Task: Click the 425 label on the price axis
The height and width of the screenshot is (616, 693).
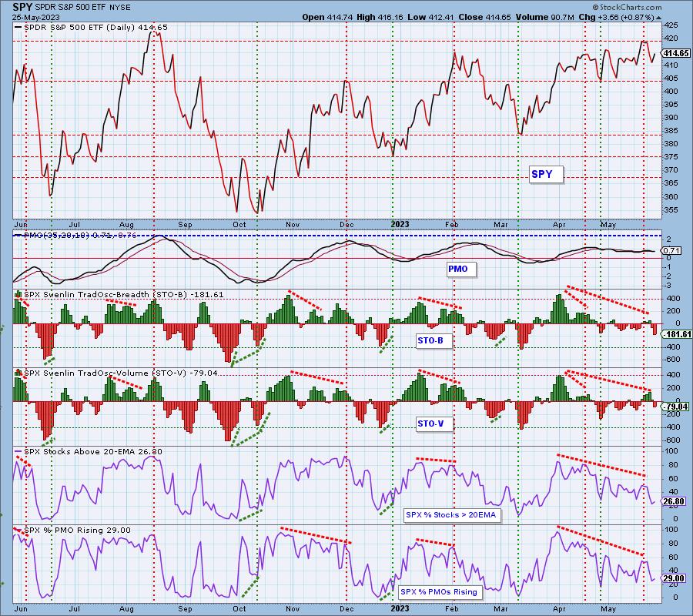Action: tap(671, 25)
